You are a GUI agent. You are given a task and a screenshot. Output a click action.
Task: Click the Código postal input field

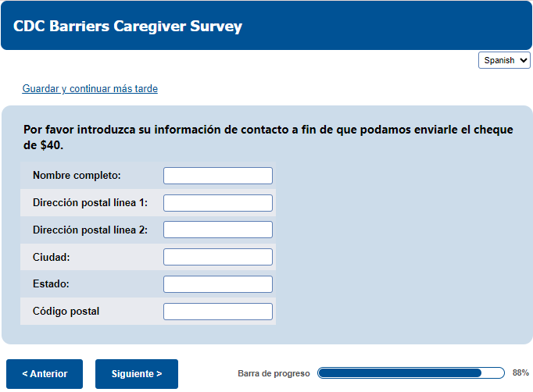217,312
